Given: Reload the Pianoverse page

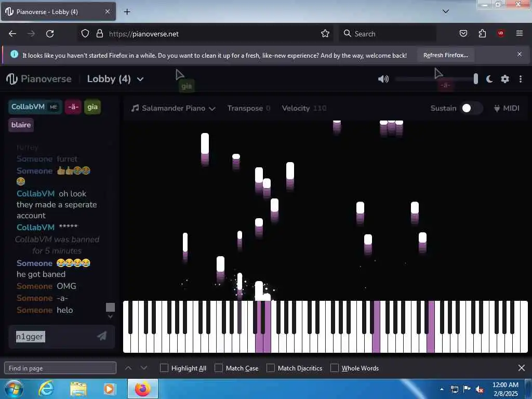Looking at the screenshot, I should 50,34.
